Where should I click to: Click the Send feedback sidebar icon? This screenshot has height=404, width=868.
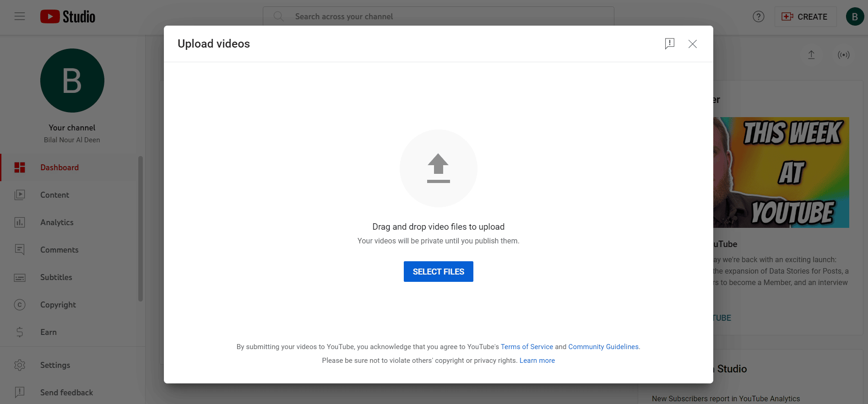20,392
